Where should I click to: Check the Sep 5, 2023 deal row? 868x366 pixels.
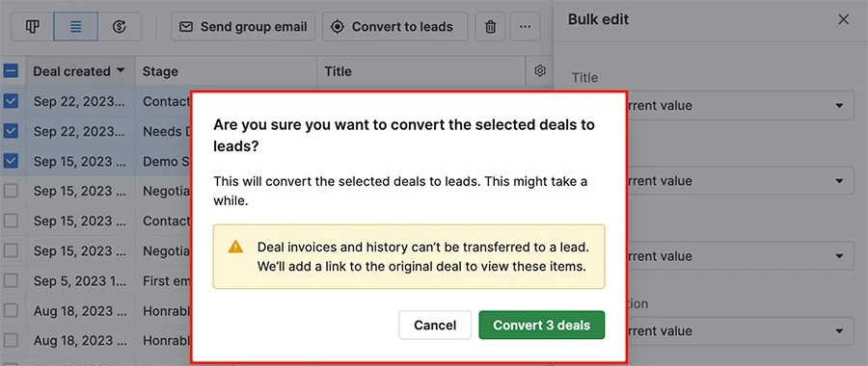(x=11, y=280)
